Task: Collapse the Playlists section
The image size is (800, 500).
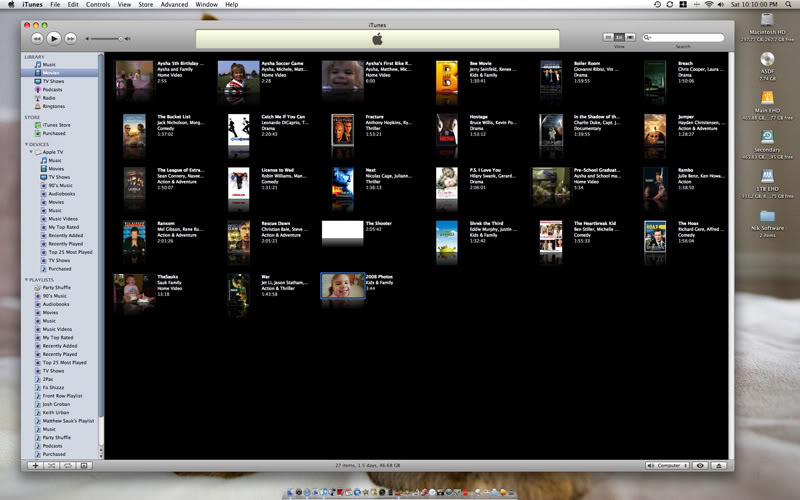Action: [27, 280]
